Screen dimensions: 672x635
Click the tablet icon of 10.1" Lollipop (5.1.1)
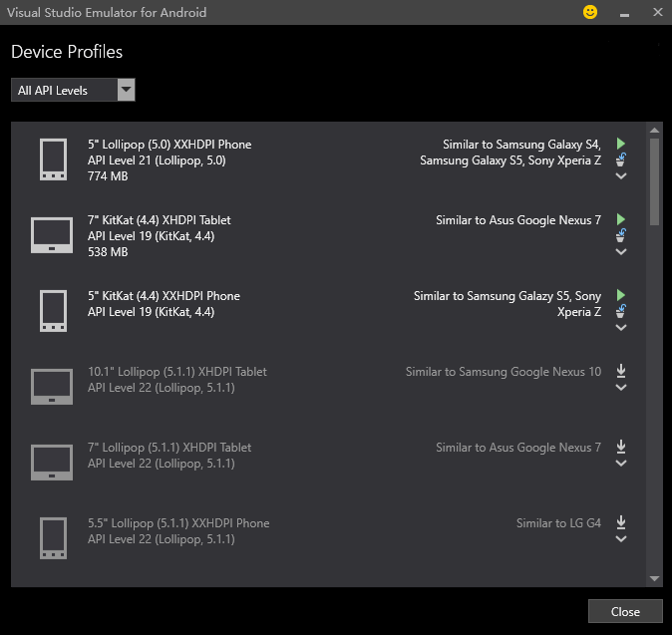click(52, 387)
